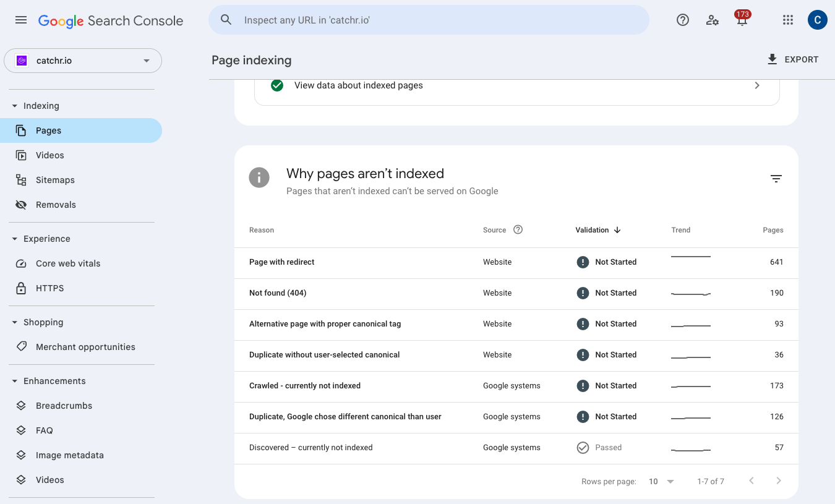835x504 pixels.
Task: Open Videos under Indexing
Action: pos(81,155)
